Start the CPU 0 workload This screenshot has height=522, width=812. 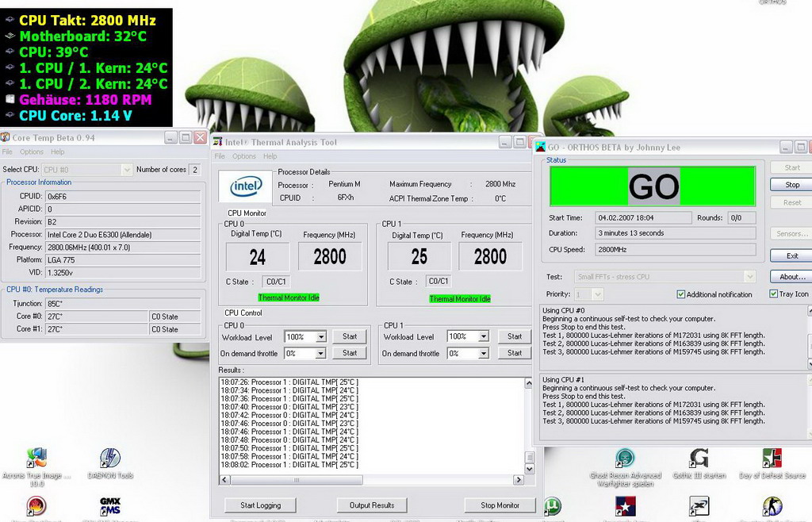pyautogui.click(x=350, y=336)
